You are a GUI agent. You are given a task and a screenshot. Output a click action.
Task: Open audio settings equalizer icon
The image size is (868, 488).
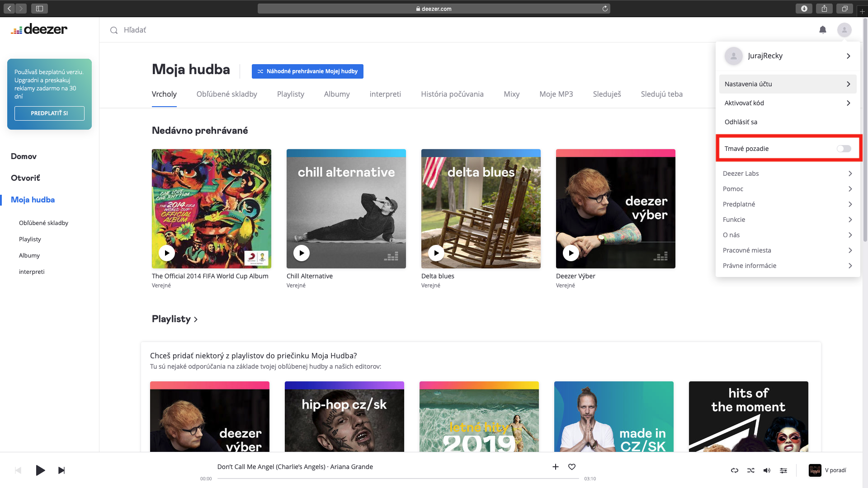point(783,470)
